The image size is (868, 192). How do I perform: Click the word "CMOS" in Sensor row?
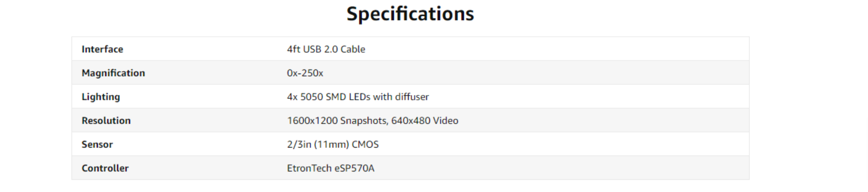pos(365,144)
